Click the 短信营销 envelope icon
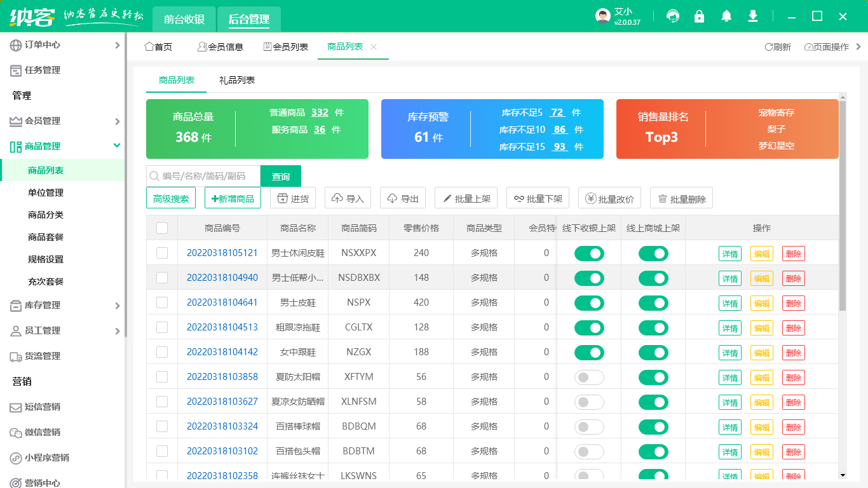The width and height of the screenshot is (868, 488). pos(16,407)
